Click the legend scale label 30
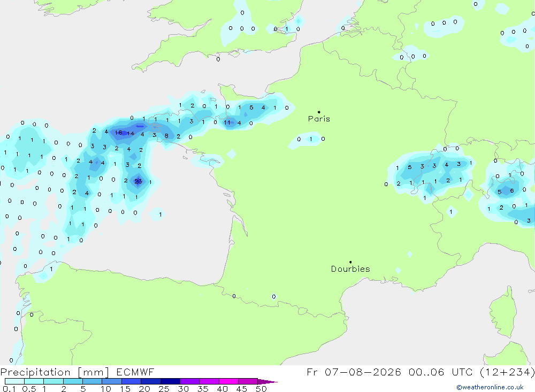 pyautogui.click(x=183, y=389)
